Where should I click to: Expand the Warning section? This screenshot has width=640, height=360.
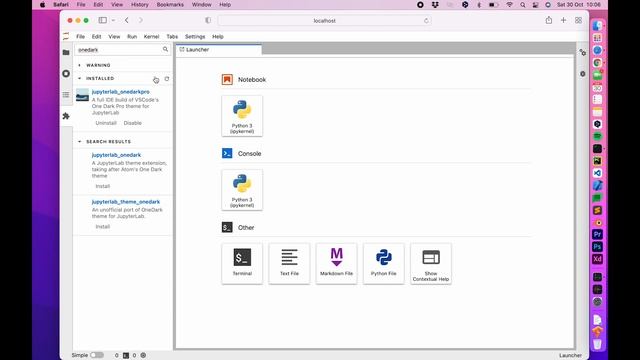click(80, 65)
